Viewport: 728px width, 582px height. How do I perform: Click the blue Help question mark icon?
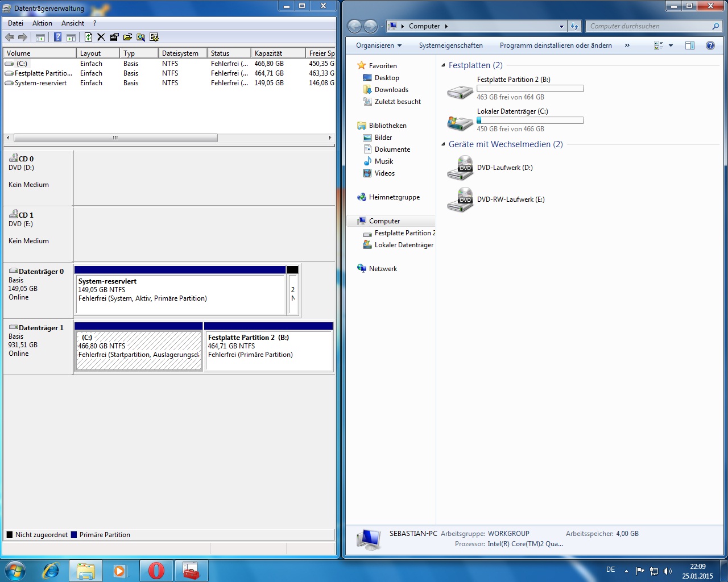[x=57, y=38]
